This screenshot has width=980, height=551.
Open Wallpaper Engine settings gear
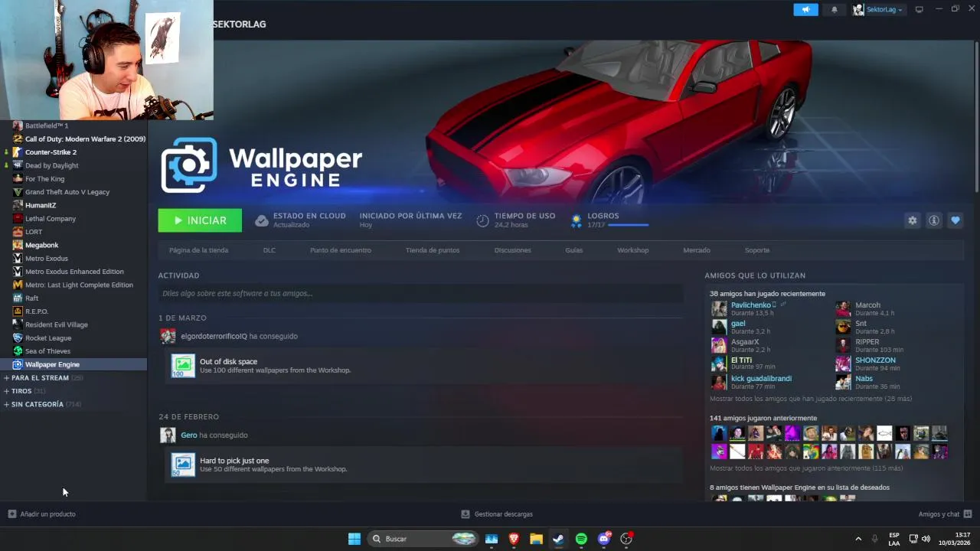(912, 220)
